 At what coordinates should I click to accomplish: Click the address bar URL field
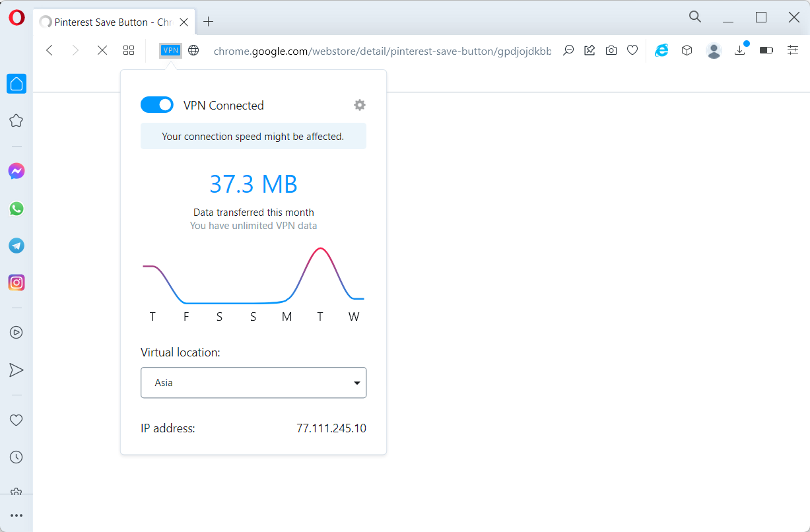coord(382,51)
